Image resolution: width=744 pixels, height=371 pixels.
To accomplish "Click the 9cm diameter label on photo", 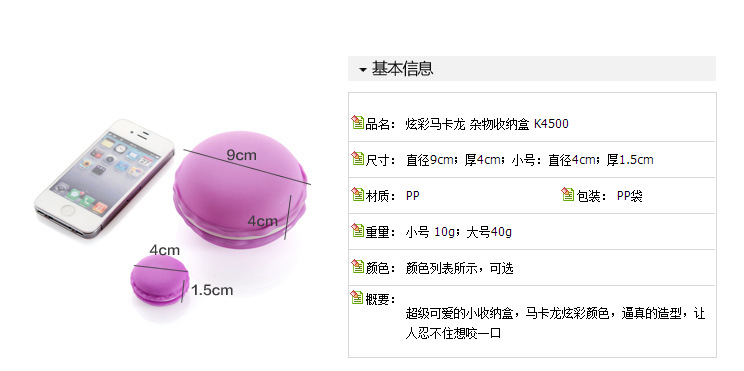I will click(241, 155).
